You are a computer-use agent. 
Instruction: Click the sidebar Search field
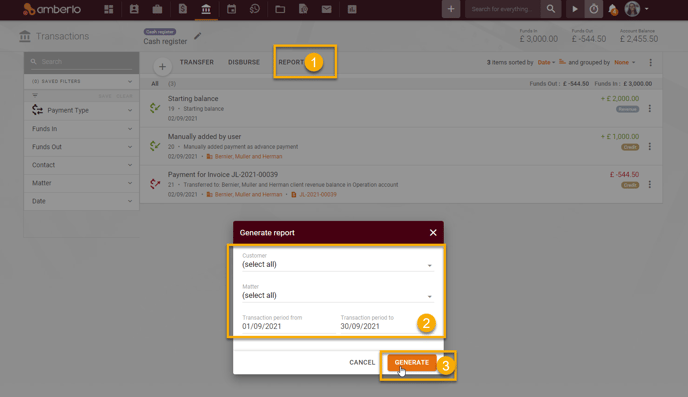[82, 62]
